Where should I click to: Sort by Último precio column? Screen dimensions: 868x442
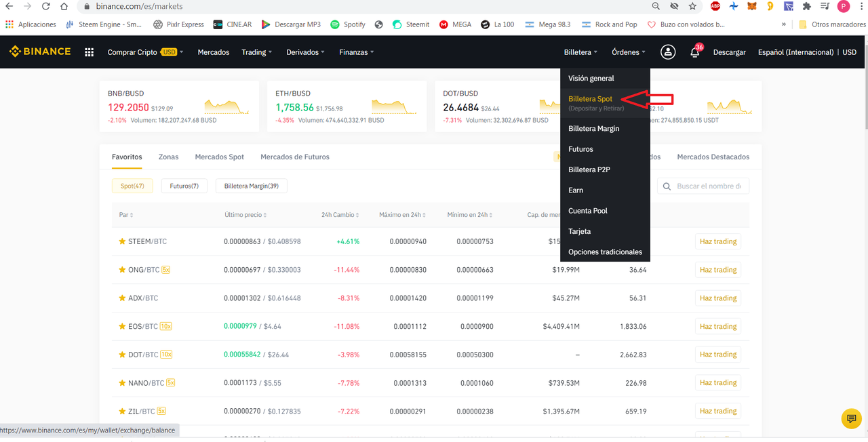pos(245,215)
